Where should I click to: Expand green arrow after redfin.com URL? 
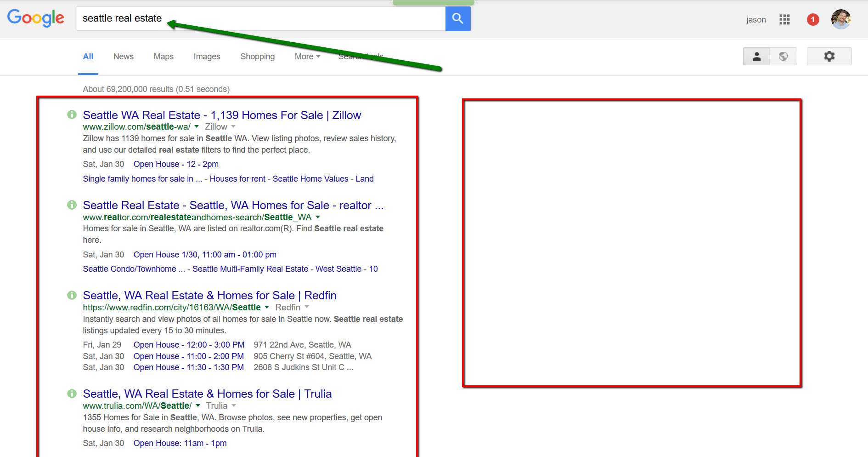pos(267,307)
